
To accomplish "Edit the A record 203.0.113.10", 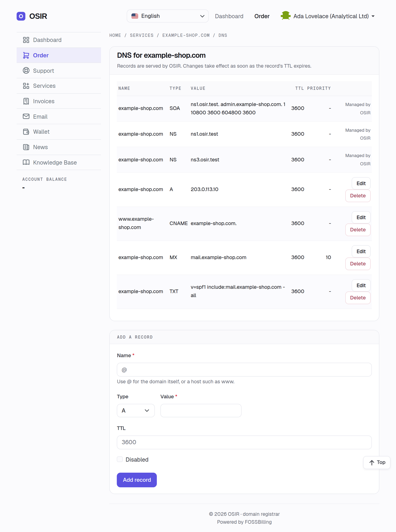I will (x=361, y=183).
